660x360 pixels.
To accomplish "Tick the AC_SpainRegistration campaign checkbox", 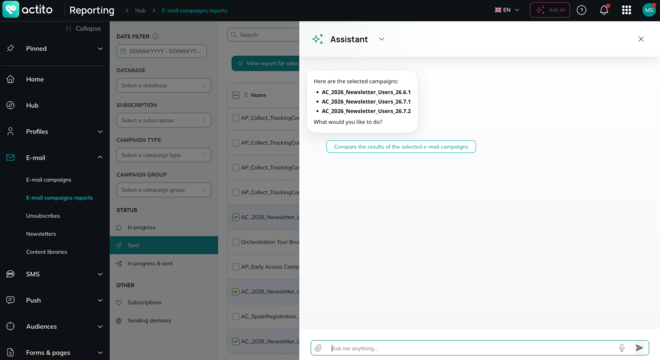I will 236,317.
